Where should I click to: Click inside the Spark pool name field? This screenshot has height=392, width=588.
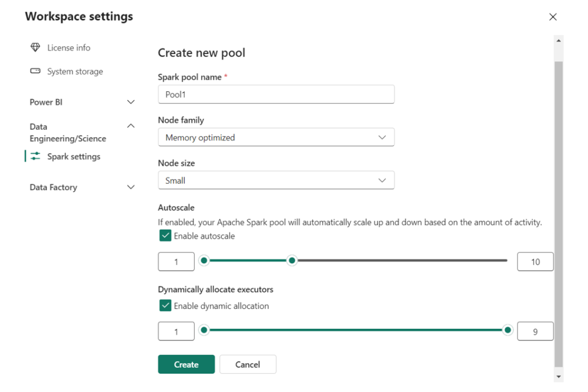pos(276,94)
